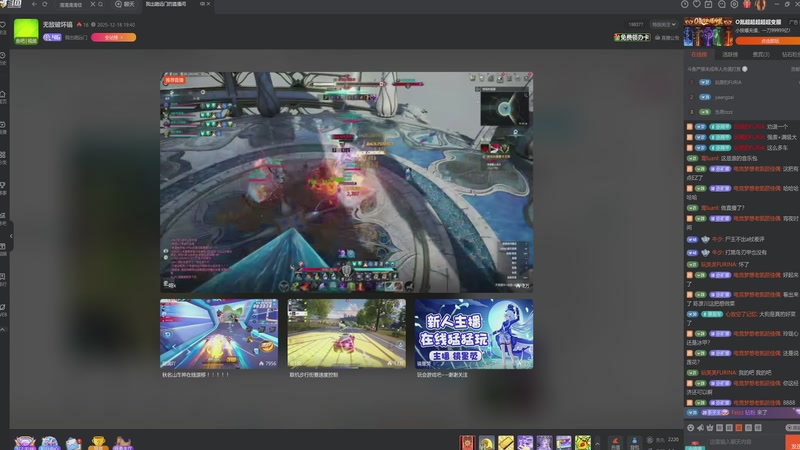
Task: Click the collapse arrow on left sidebar edge
Action: tap(11, 236)
